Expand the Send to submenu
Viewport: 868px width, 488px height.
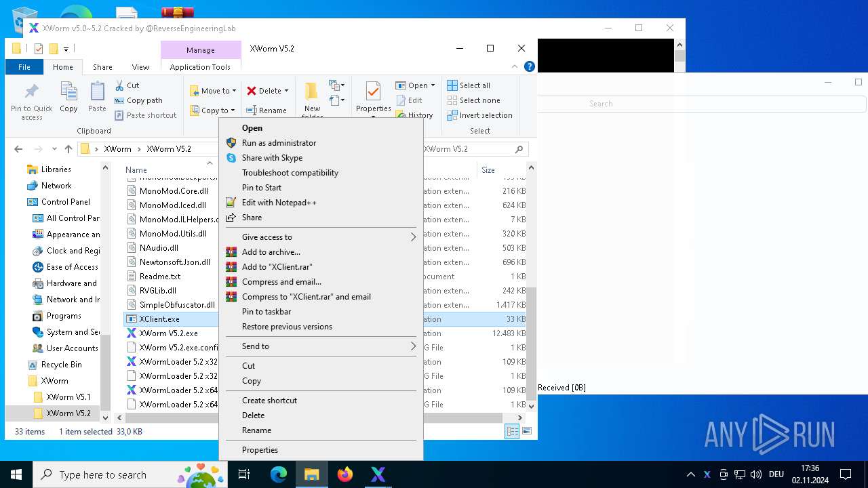point(321,346)
